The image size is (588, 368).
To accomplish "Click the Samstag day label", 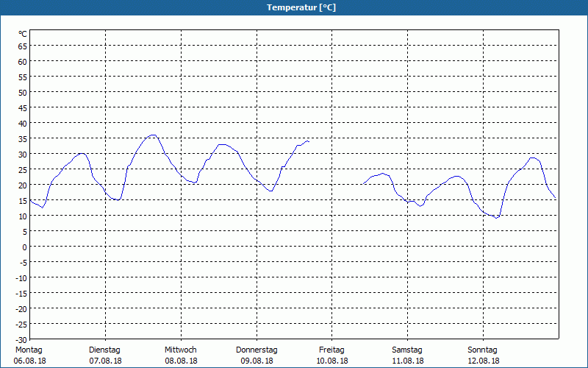I will coord(407,350).
